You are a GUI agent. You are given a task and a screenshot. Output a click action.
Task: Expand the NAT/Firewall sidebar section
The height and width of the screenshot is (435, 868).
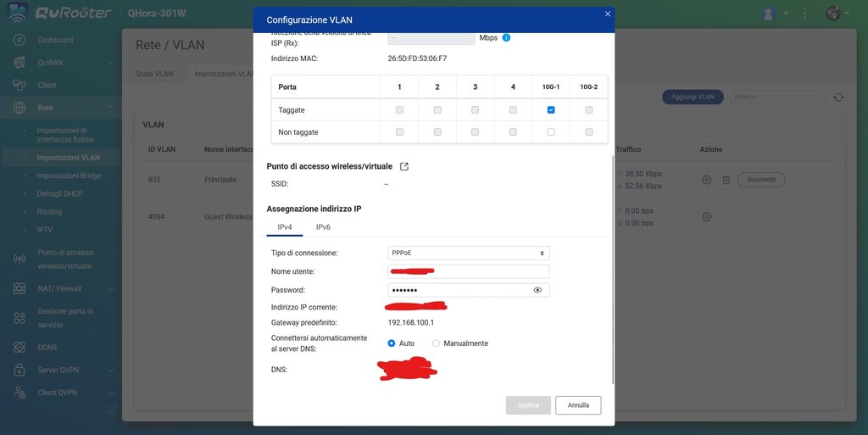click(111, 288)
